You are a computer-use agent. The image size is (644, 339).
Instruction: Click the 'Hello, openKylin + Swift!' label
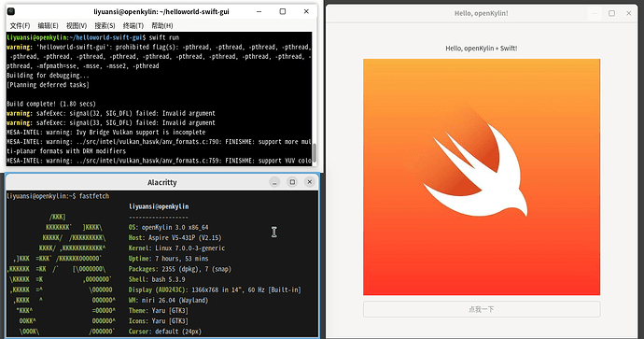[482, 48]
